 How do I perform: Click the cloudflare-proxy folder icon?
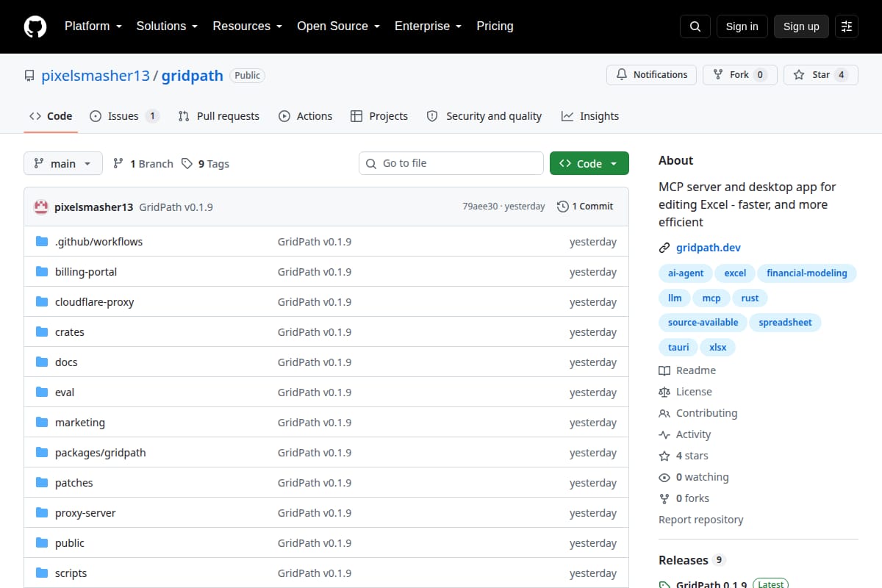coord(42,302)
